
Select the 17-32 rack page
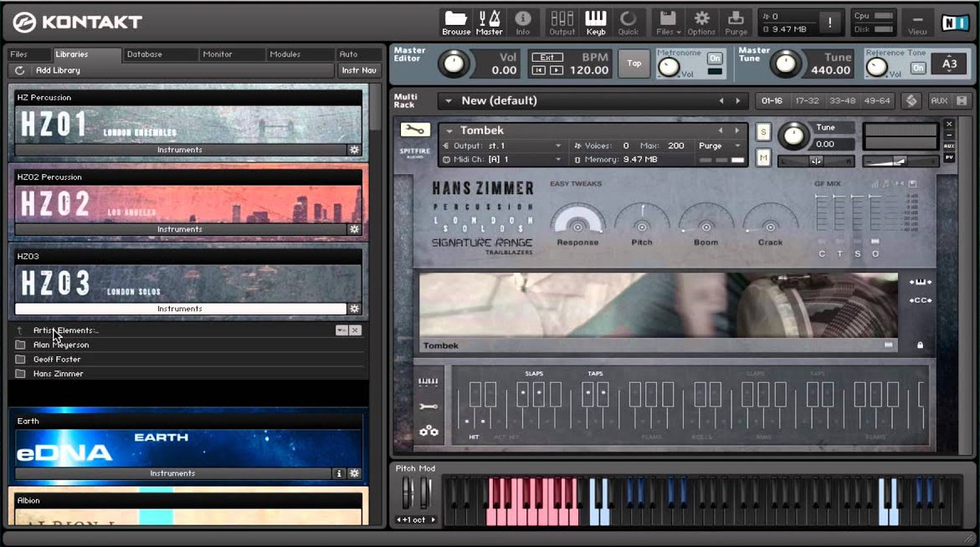tap(807, 100)
